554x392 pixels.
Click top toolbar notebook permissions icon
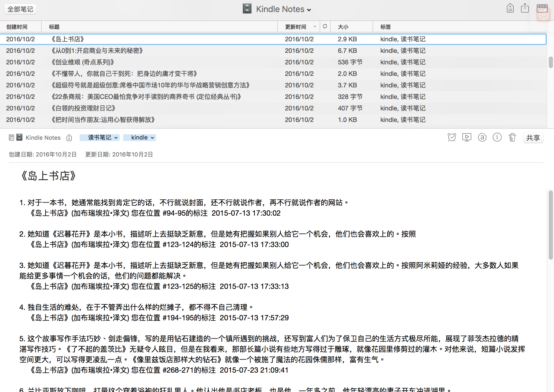point(510,8)
